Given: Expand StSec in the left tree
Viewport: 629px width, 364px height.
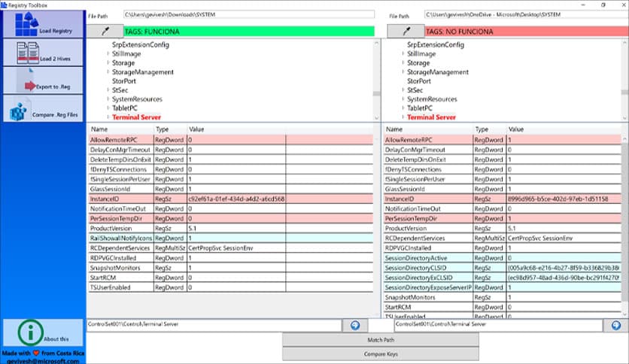Looking at the screenshot, I should click(108, 89).
